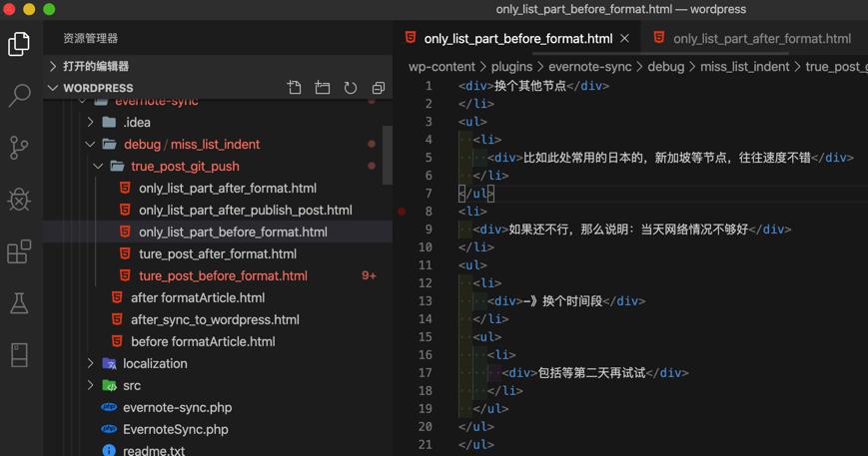This screenshot has width=868, height=456.
Task: Open the bottom activity bar panel icon
Action: 19,355
